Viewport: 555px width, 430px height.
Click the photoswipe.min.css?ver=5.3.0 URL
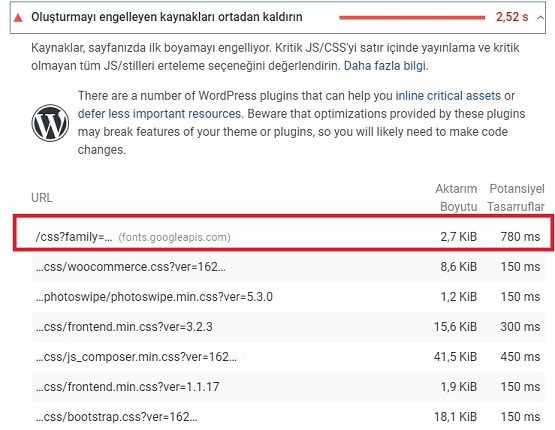pyautogui.click(x=154, y=297)
